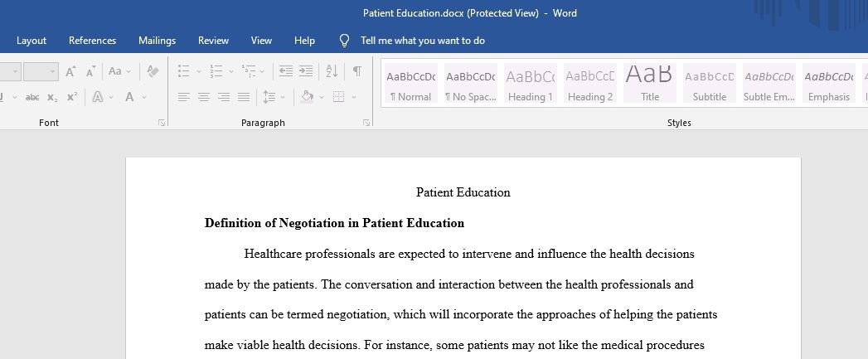This screenshot has height=359, width=868.
Task: Toggle Superscript formatting
Action: coord(72,97)
